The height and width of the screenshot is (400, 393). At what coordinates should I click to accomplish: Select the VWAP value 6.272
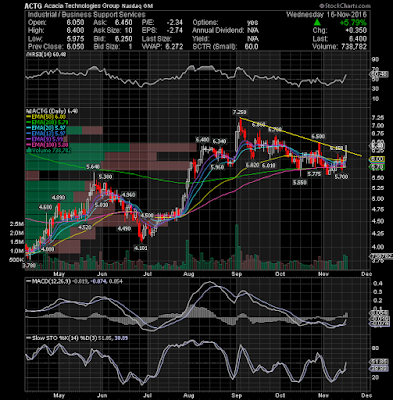click(174, 47)
